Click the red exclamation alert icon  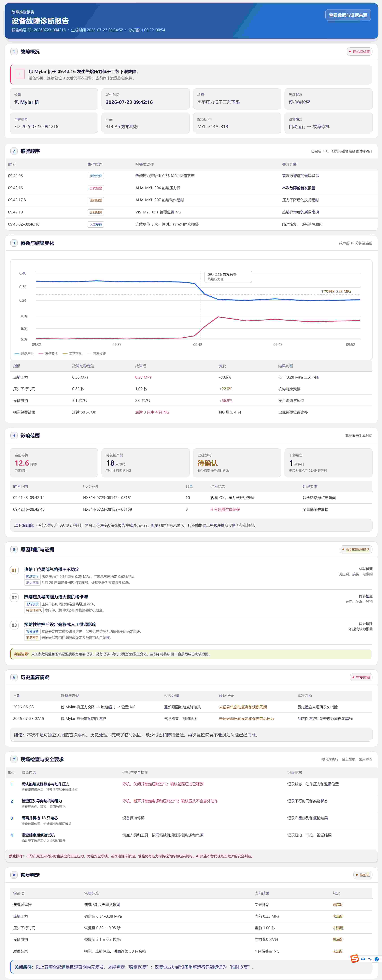[20, 75]
